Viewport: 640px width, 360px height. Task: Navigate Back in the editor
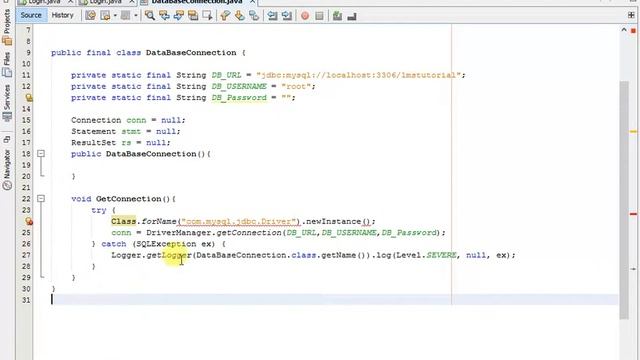[x=105, y=16]
